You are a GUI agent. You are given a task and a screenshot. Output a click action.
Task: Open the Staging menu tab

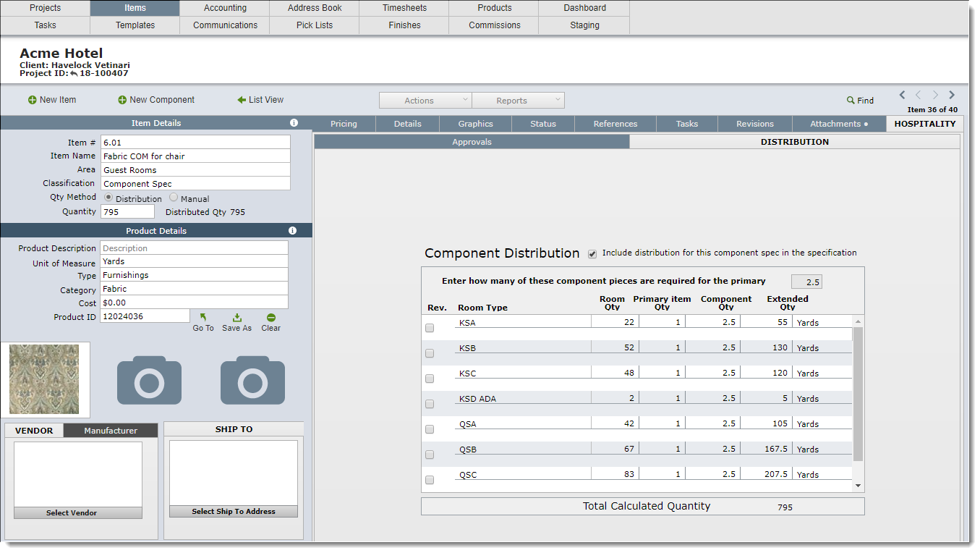click(584, 25)
